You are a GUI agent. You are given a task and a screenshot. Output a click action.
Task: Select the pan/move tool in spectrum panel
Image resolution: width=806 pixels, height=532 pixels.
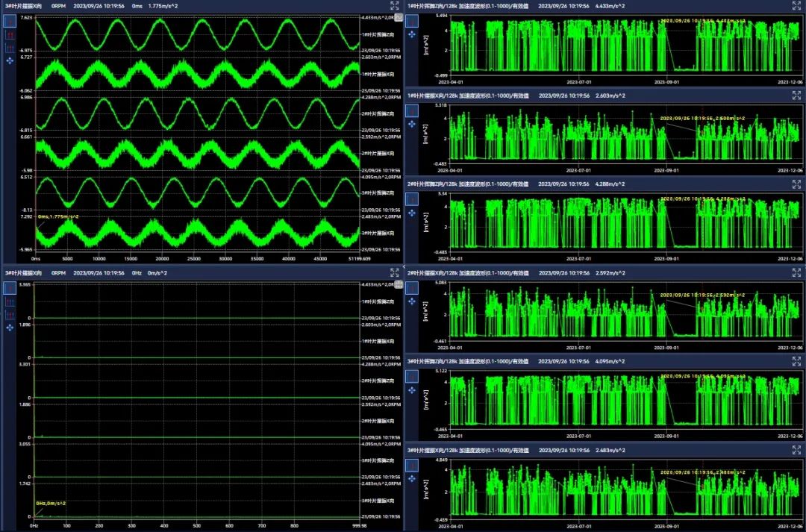click(10, 328)
